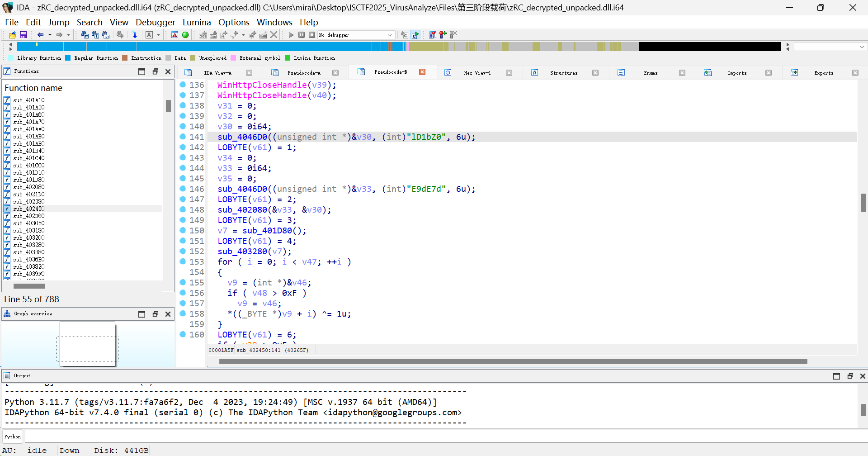Close the Graph overview panel
This screenshot has width=868, height=456.
[x=168, y=314]
